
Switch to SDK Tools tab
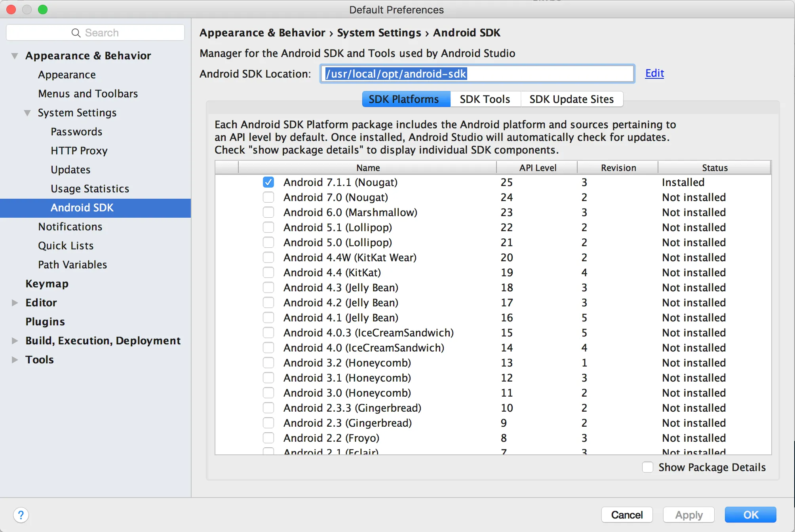pyautogui.click(x=485, y=99)
